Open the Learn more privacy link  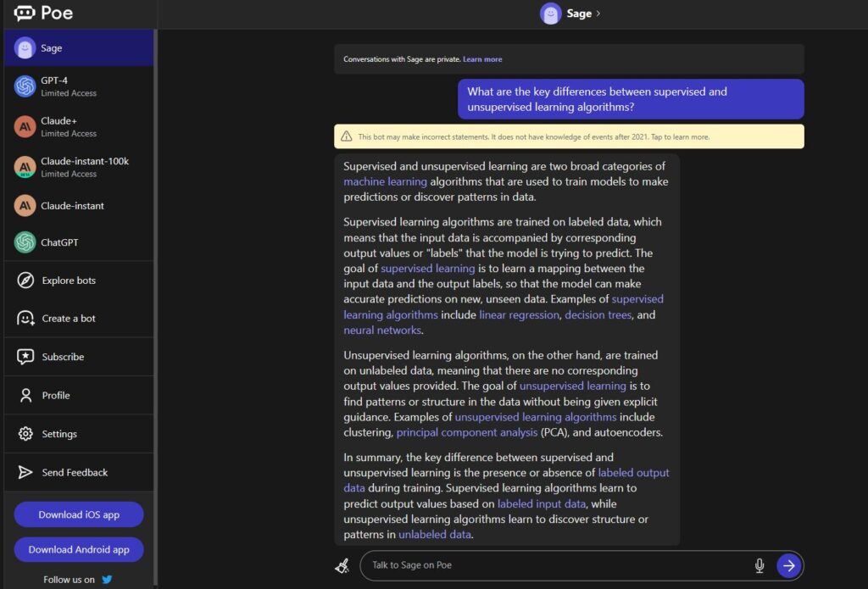[x=482, y=59]
